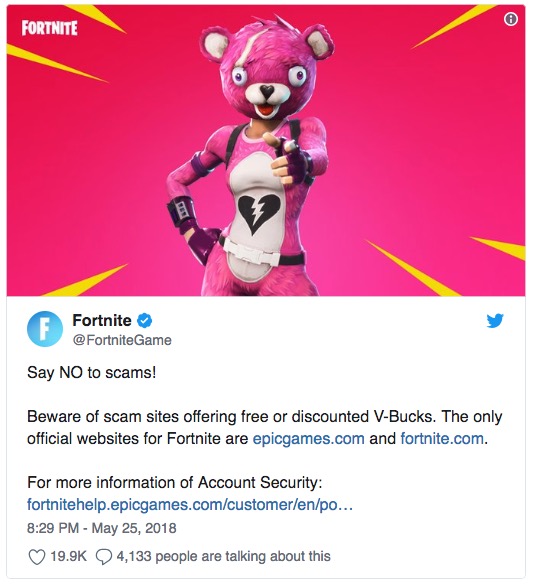Open the @FortniteGame handle
The width and height of the screenshot is (533, 586).
coord(122,340)
